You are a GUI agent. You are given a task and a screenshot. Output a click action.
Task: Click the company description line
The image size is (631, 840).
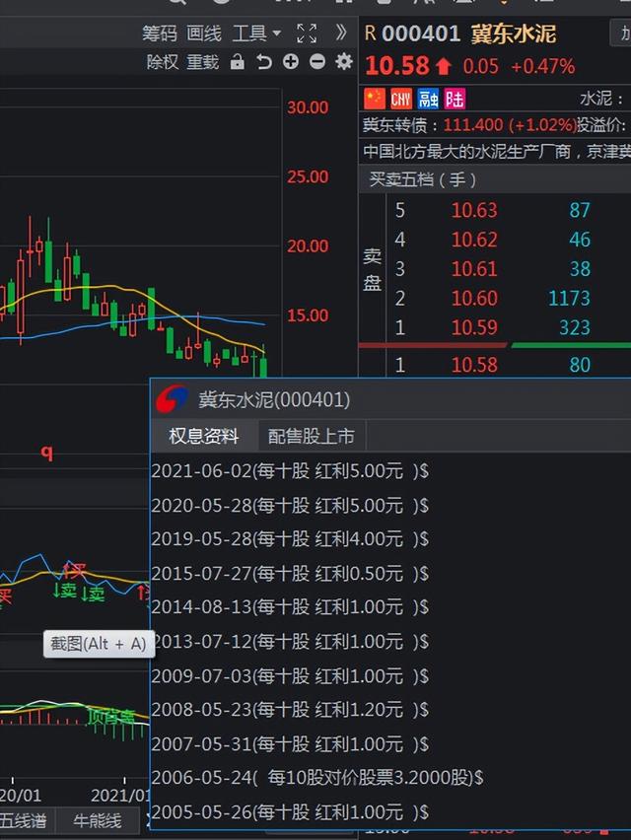coord(497,152)
